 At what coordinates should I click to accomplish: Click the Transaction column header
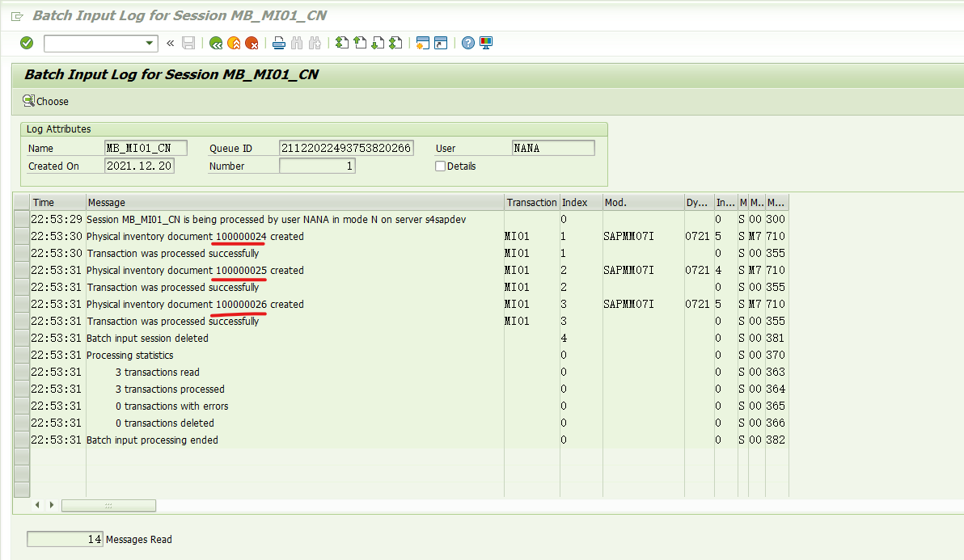coord(532,203)
